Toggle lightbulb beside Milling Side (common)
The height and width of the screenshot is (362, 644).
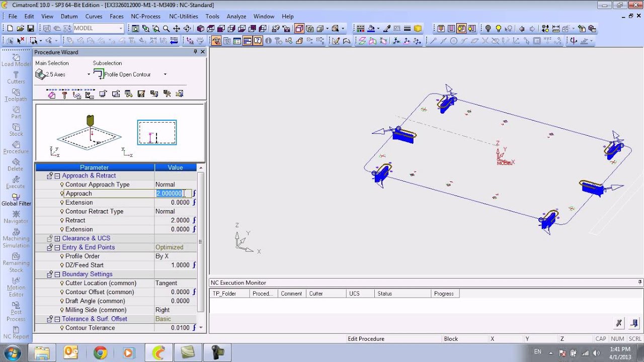(x=62, y=310)
